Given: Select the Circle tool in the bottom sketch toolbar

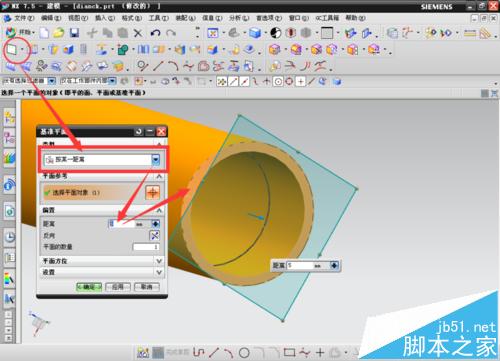Looking at the screenshot, I should [x=244, y=352].
